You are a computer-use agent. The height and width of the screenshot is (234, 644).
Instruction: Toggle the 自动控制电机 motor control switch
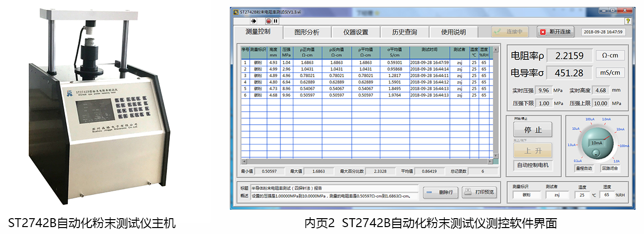[533, 165]
